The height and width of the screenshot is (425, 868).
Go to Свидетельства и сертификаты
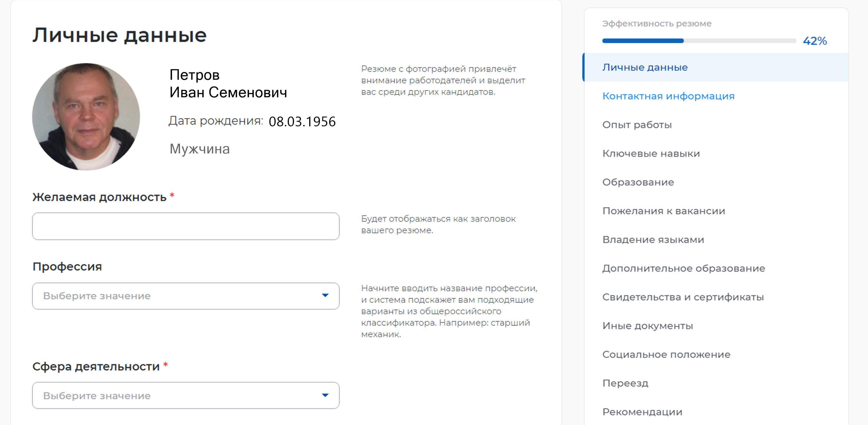pyautogui.click(x=683, y=297)
